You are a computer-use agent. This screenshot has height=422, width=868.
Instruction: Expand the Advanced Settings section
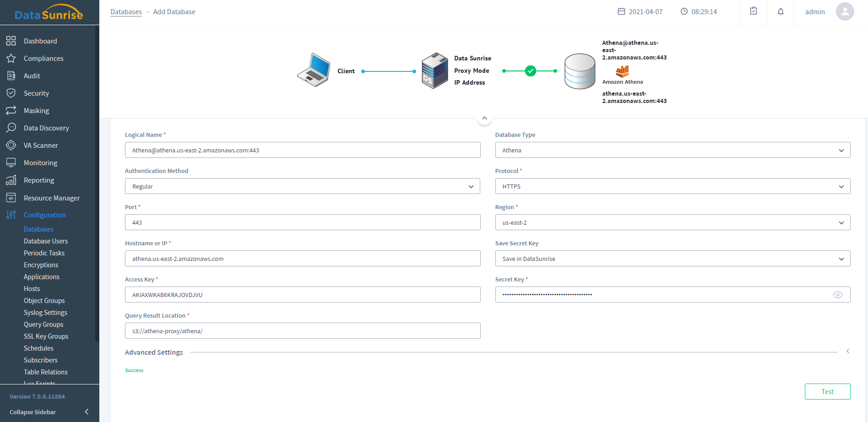(x=847, y=352)
